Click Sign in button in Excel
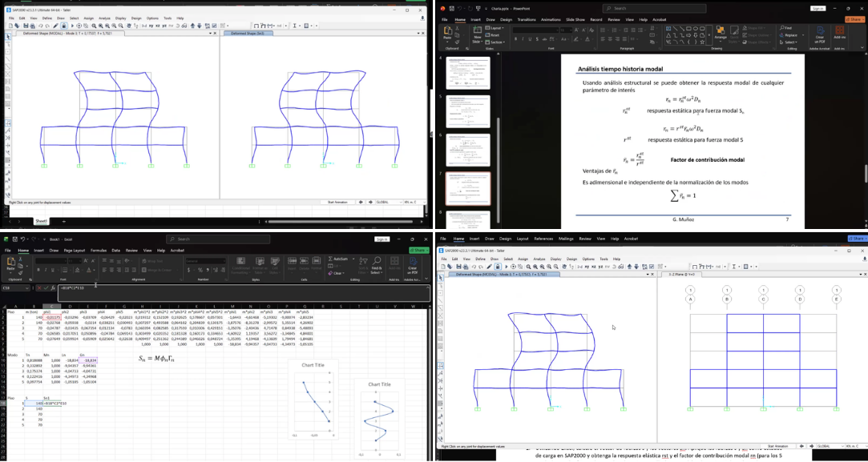The image size is (868, 462). pyautogui.click(x=382, y=239)
